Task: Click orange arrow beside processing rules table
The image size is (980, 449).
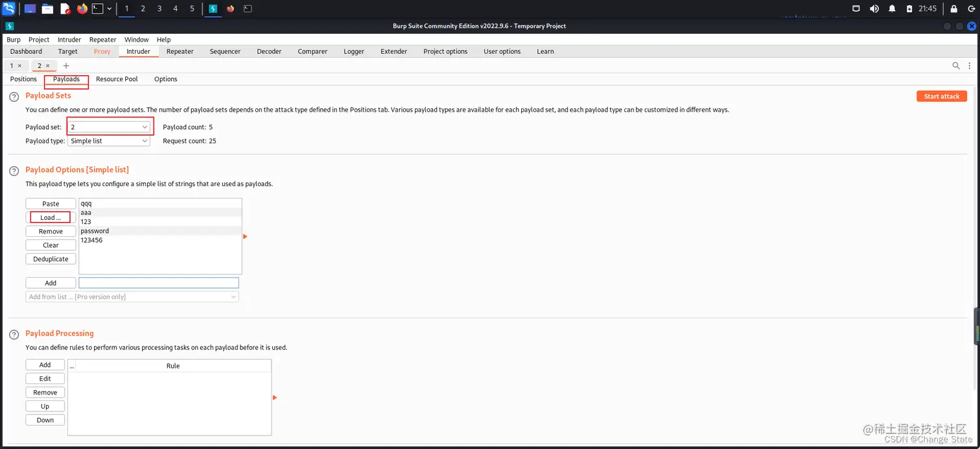Action: (x=275, y=397)
